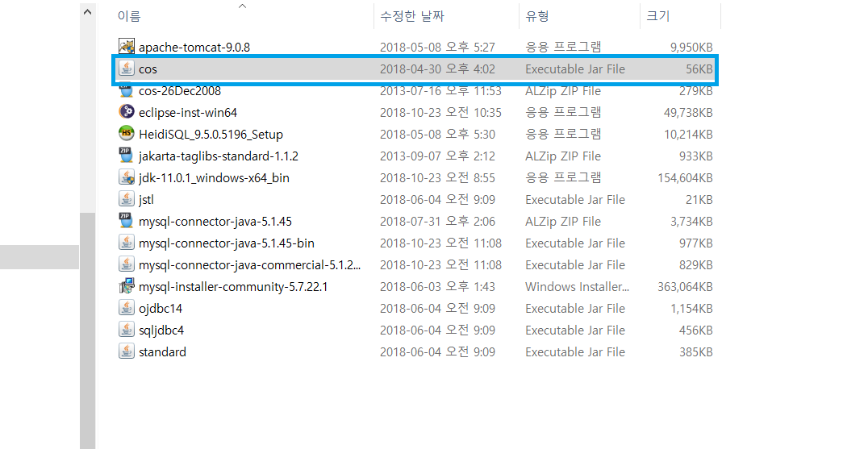Click the eclipse-inst-win64 installer icon
The width and height of the screenshot is (868, 449).
[x=126, y=112]
